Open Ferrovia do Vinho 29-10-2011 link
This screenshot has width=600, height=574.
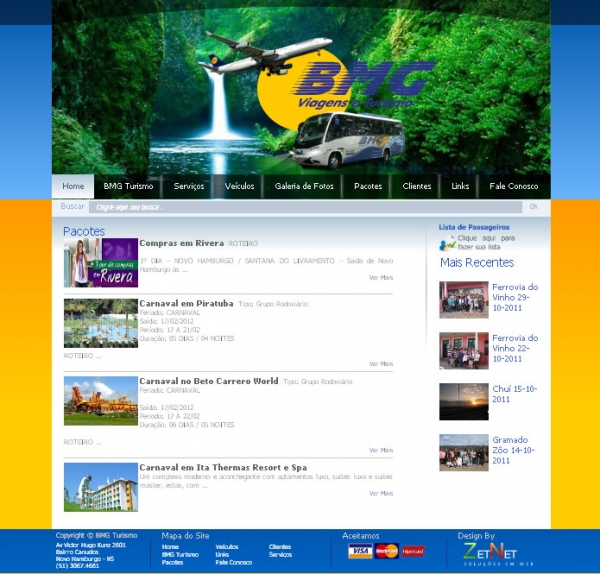coord(515,297)
